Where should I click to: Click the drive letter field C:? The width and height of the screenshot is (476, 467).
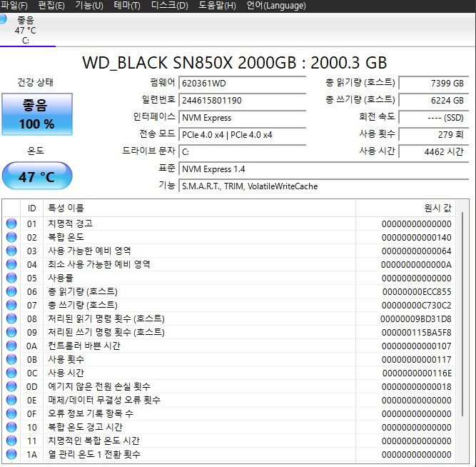click(x=243, y=152)
